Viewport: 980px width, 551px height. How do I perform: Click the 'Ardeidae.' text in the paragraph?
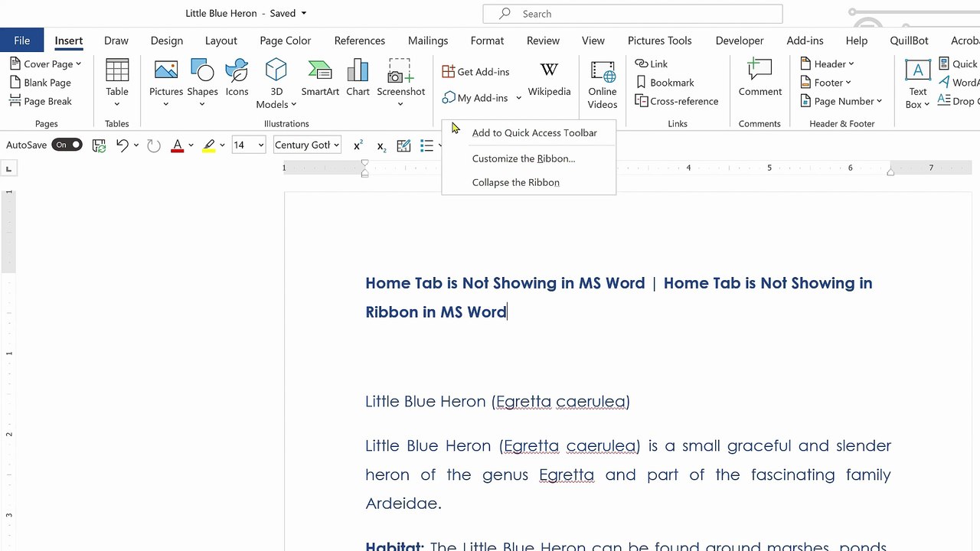pyautogui.click(x=403, y=504)
